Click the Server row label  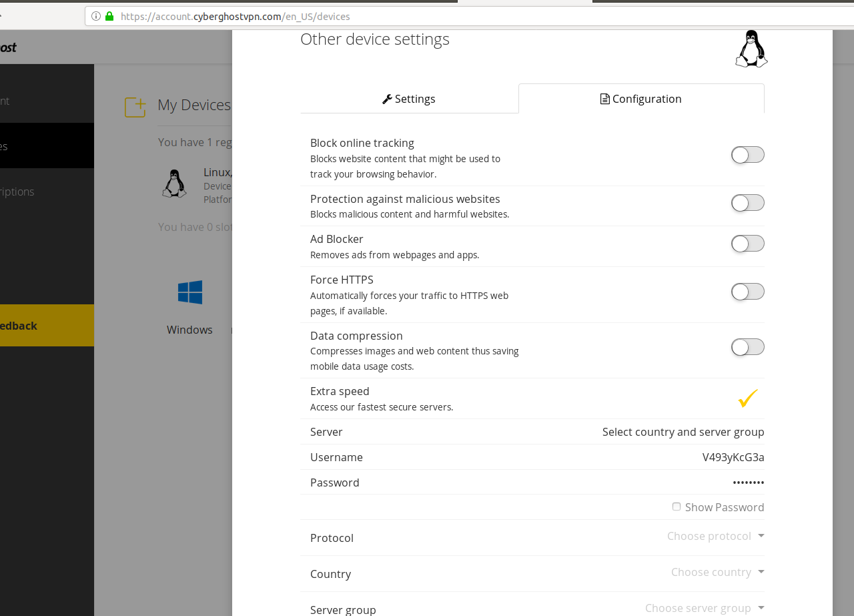click(x=326, y=432)
